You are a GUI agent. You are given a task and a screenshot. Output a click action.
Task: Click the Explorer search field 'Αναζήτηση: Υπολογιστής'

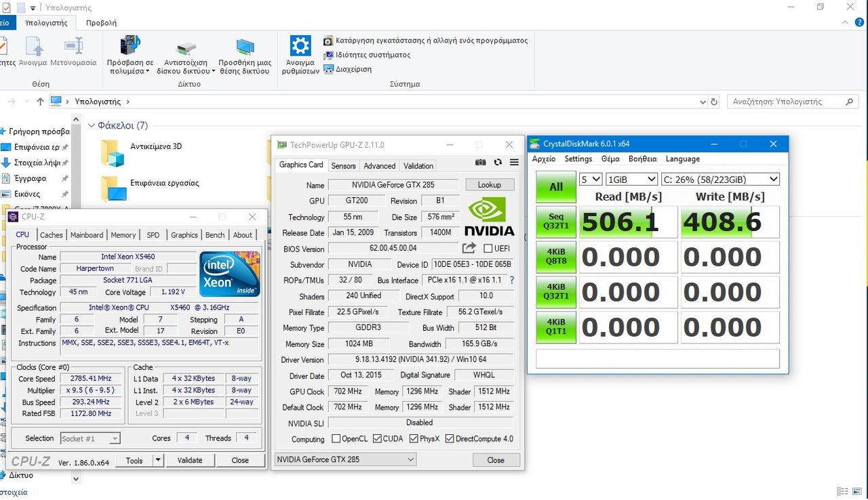(x=787, y=102)
